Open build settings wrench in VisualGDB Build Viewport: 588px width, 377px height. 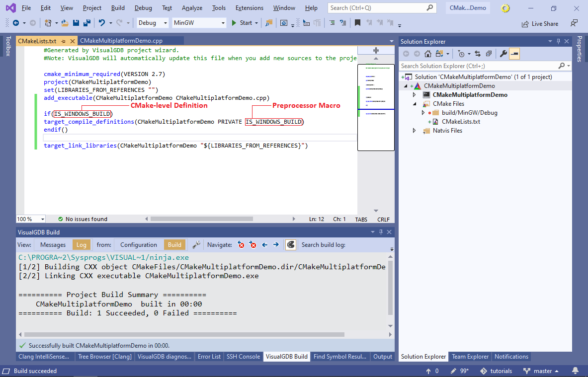[196, 244]
